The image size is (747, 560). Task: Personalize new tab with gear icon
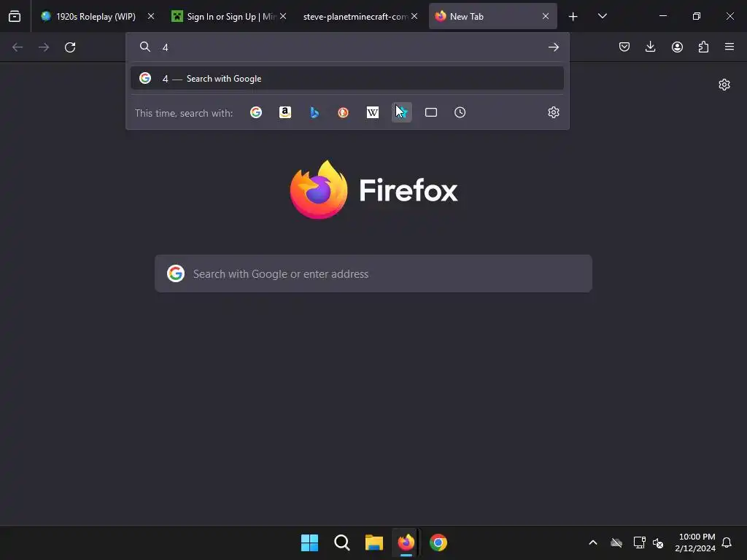724,85
